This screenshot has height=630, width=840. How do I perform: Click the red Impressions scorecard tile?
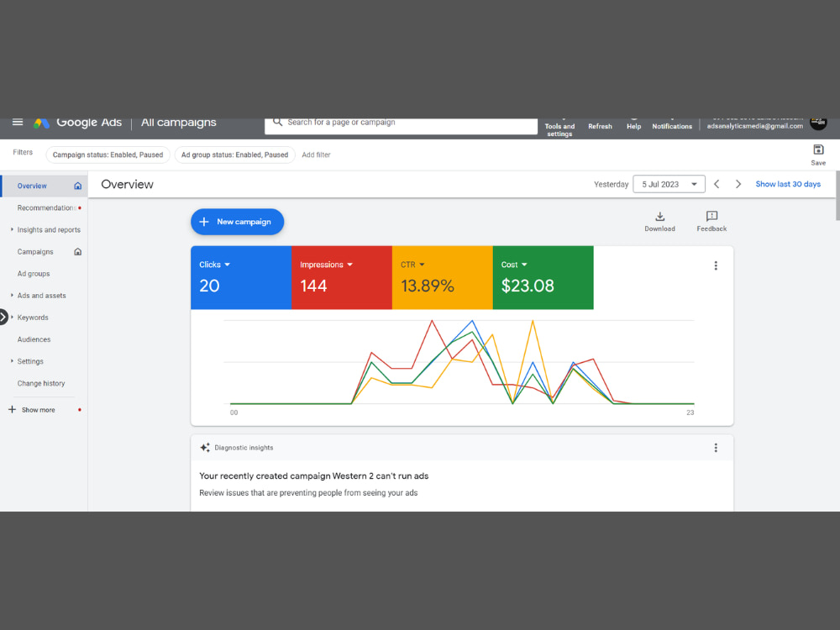tap(342, 277)
